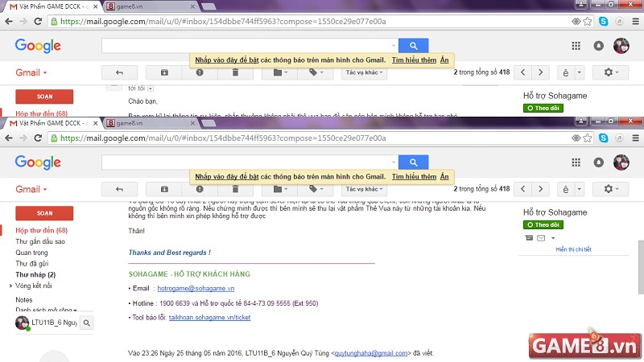Open the Thư đã gửi folder
Screen dimensions: 644x362
32,264
